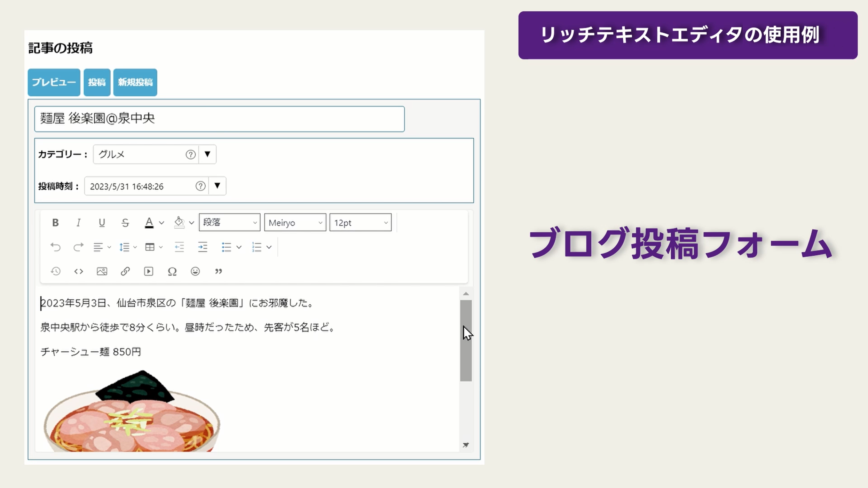Toggle underline formatting
This screenshot has height=488, width=868.
coord(102,223)
